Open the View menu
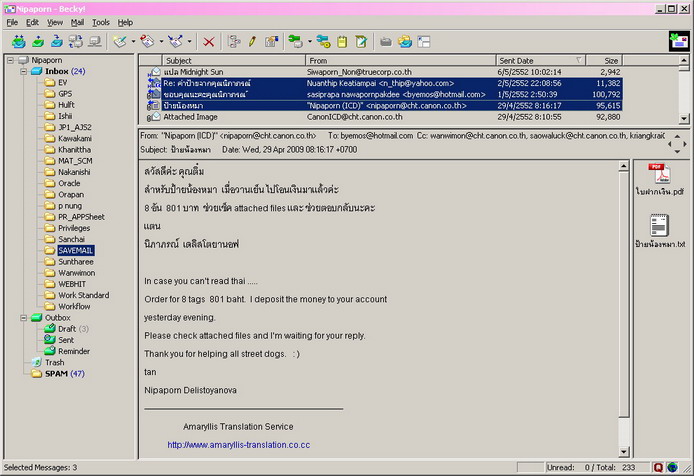 (x=54, y=23)
